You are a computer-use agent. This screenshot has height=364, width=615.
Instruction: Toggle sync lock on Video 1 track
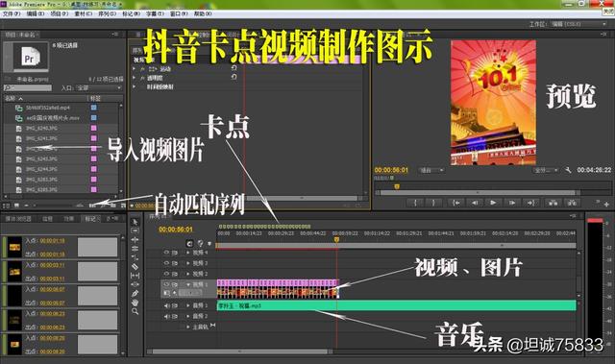(x=175, y=284)
